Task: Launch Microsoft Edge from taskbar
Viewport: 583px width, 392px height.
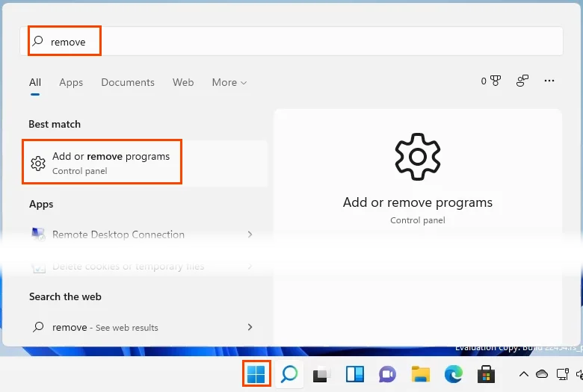Action: [453, 374]
